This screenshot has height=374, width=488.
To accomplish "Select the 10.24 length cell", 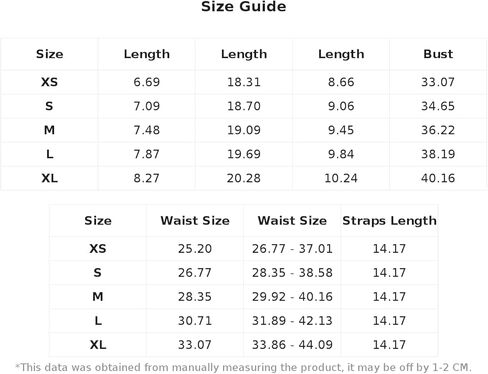I will click(341, 178).
